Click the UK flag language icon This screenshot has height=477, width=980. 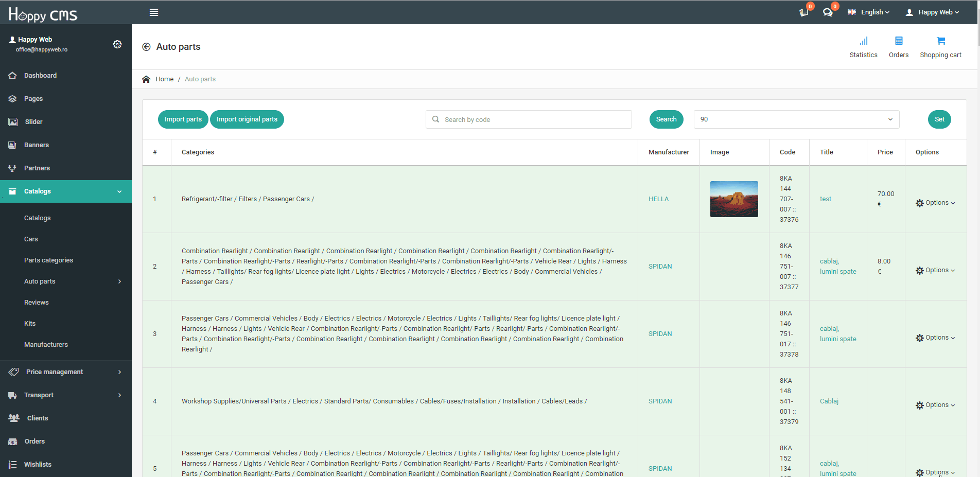click(852, 12)
